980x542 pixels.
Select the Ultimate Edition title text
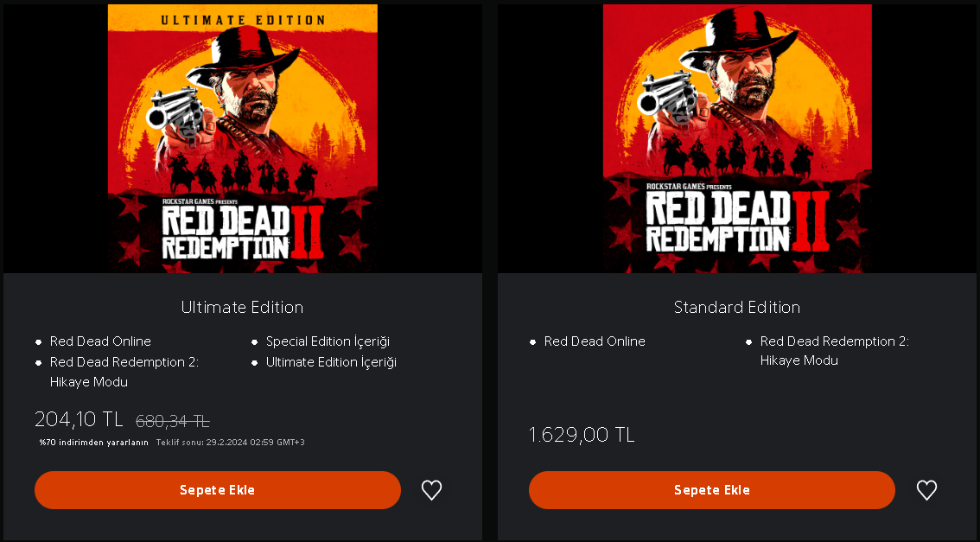242,308
